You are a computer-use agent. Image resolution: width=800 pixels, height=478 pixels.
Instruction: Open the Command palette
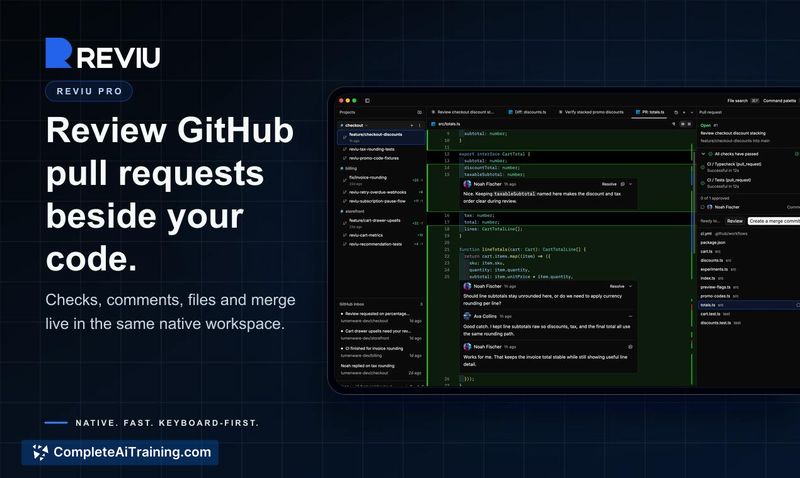pyautogui.click(x=780, y=100)
